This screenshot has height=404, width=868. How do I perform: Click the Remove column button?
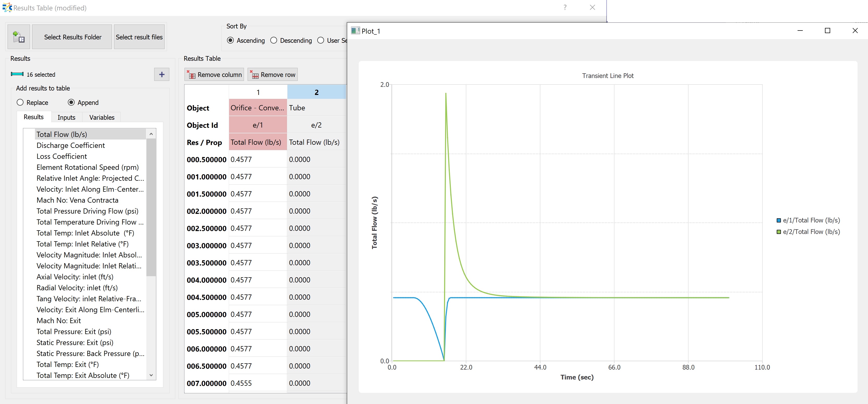pos(214,75)
